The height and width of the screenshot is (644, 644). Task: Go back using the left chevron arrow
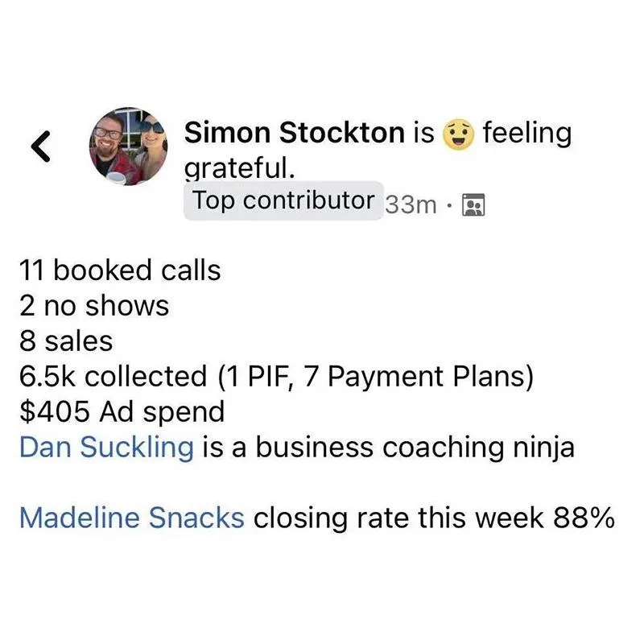point(41,147)
